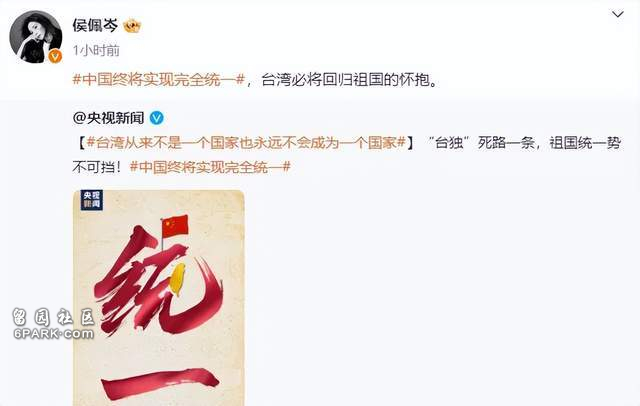Click the gold crown member icon
This screenshot has width=640, height=406.
coord(132,26)
